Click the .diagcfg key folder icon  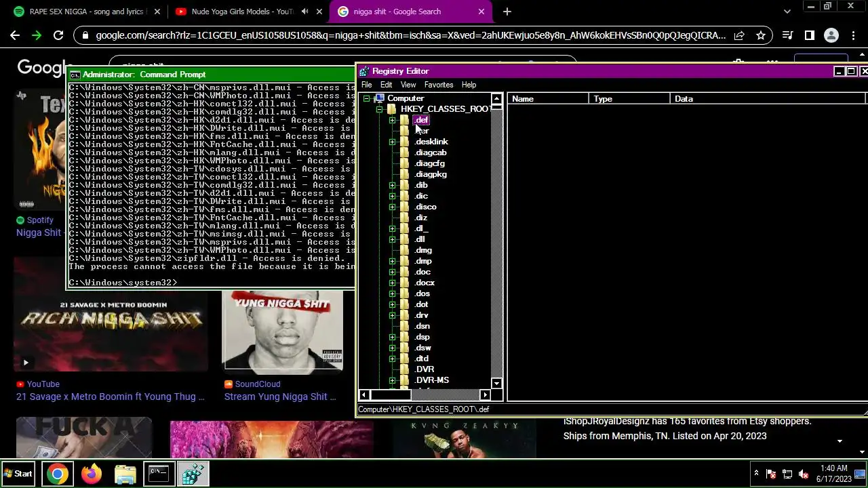coord(405,163)
